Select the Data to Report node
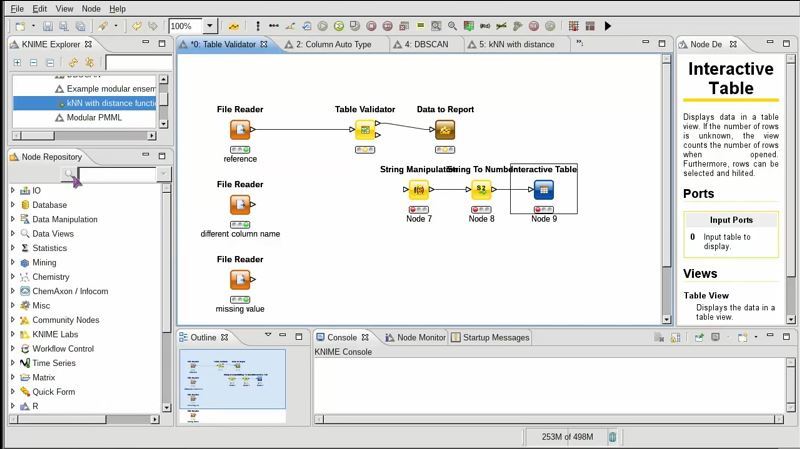This screenshot has height=449, width=800. click(x=445, y=130)
